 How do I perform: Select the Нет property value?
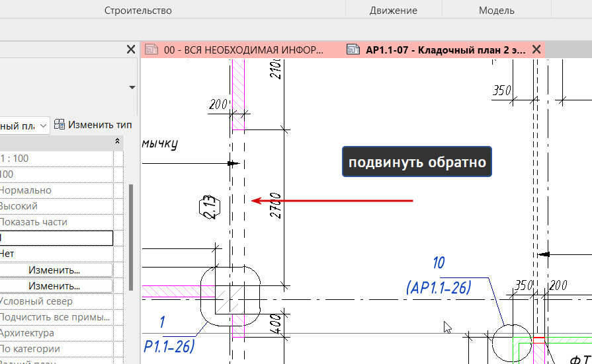7,254
